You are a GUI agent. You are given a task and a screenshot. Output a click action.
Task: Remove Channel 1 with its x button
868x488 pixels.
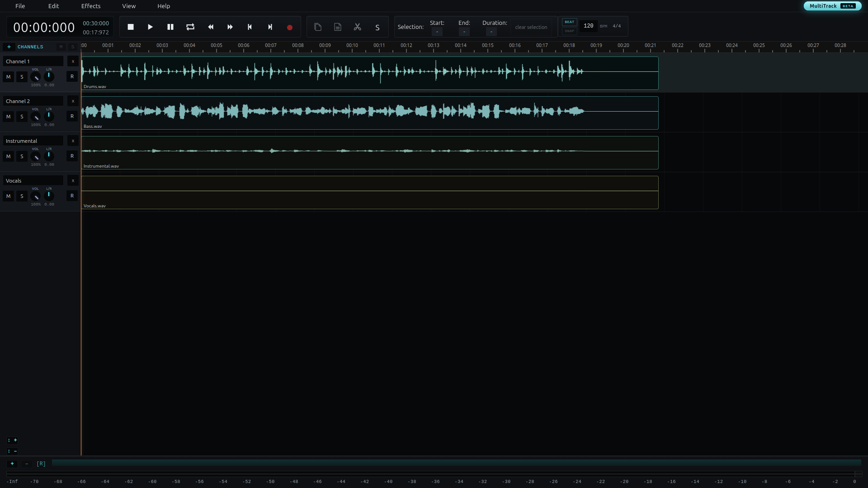click(x=73, y=61)
